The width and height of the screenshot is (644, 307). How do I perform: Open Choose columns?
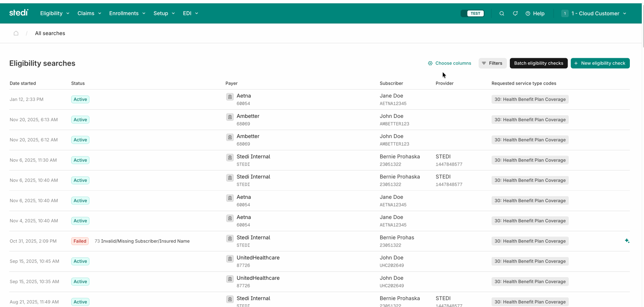pos(449,63)
